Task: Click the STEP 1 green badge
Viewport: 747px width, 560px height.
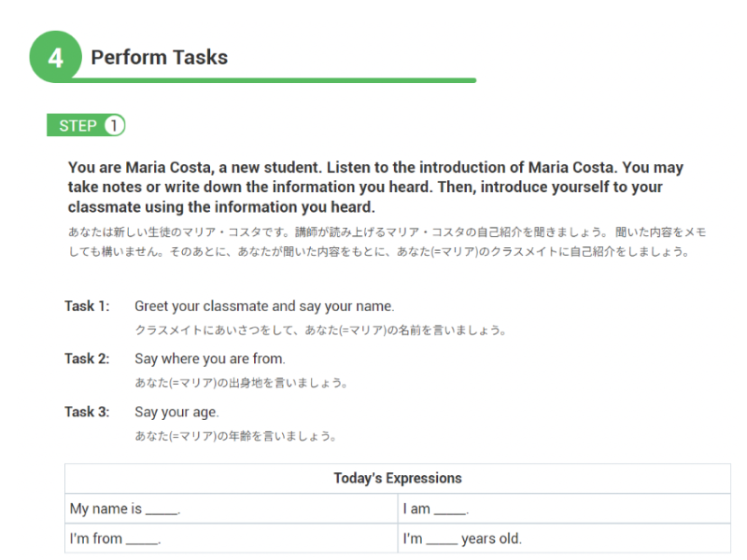Action: click(86, 125)
